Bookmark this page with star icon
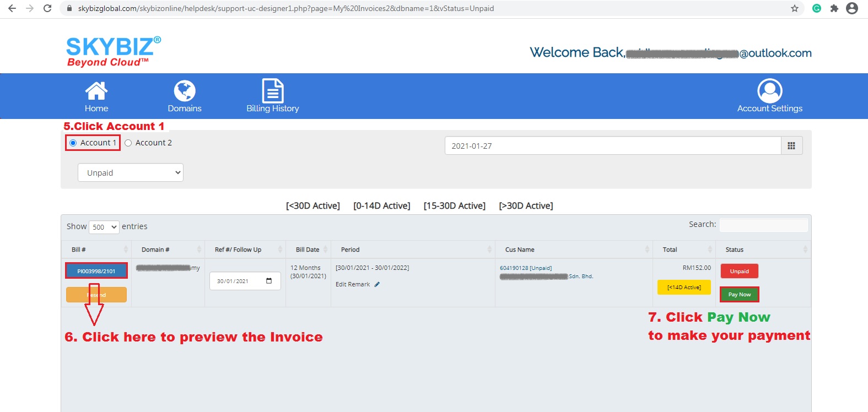The height and width of the screenshot is (412, 868). [x=794, y=8]
